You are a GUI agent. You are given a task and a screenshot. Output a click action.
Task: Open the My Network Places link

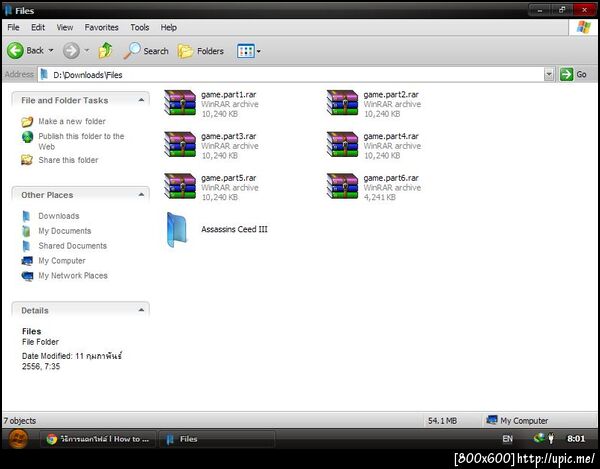point(73,276)
